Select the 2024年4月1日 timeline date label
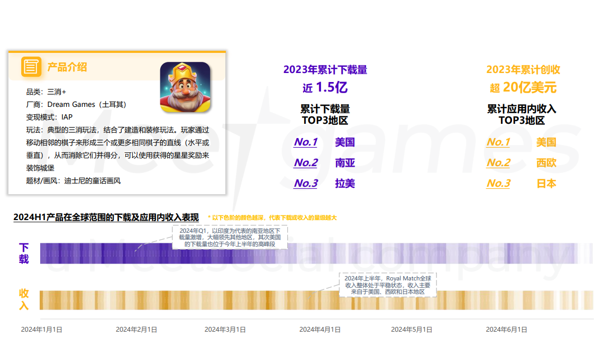 320,330
